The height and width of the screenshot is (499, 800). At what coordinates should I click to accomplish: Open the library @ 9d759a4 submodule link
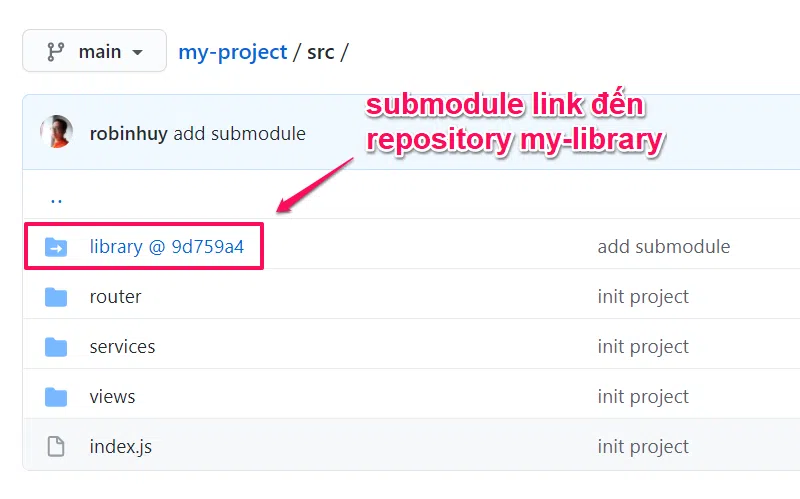click(166, 246)
